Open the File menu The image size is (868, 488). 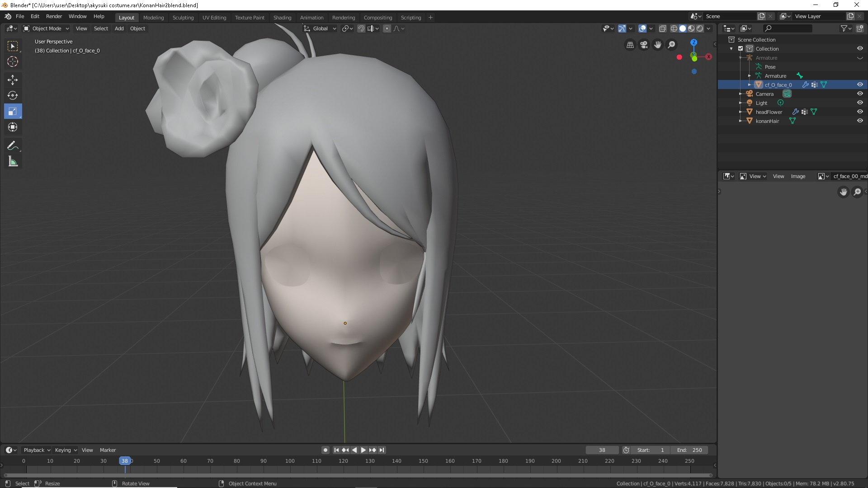coord(20,16)
